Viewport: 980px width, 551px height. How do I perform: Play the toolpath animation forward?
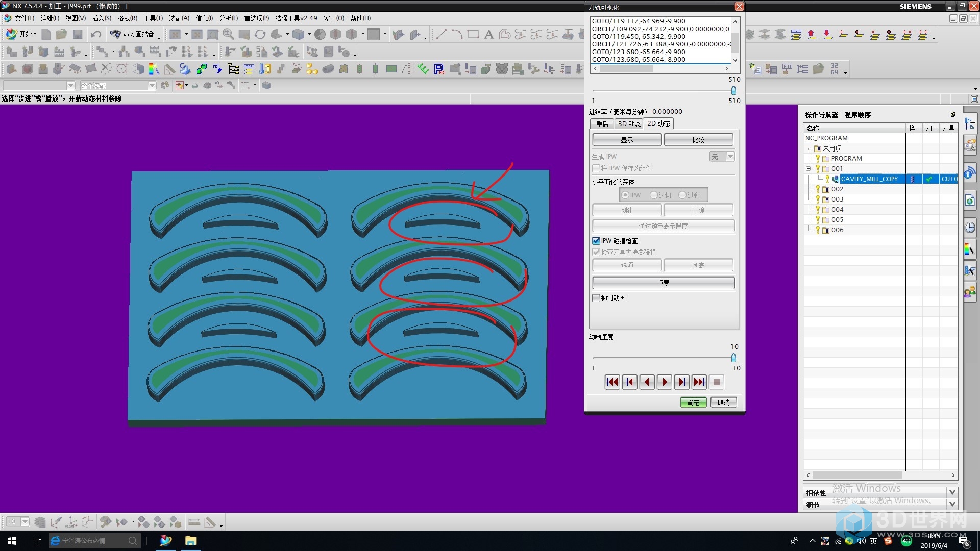click(664, 382)
